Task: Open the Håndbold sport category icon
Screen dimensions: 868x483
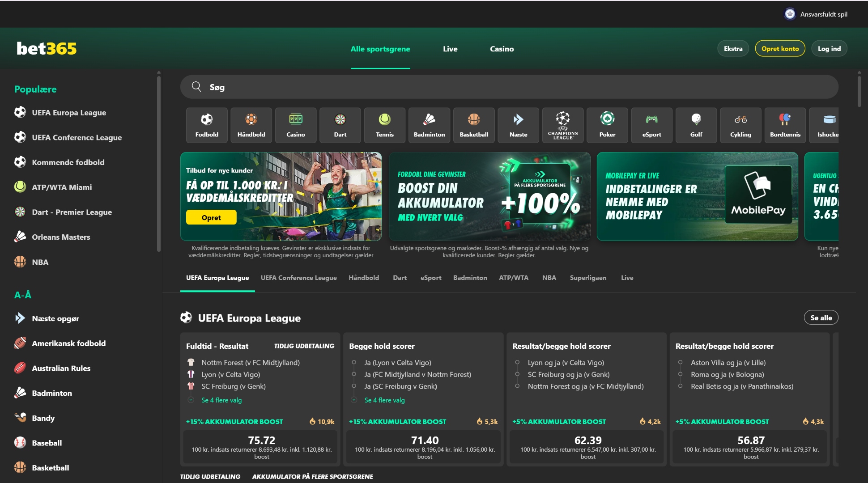Action: point(251,125)
